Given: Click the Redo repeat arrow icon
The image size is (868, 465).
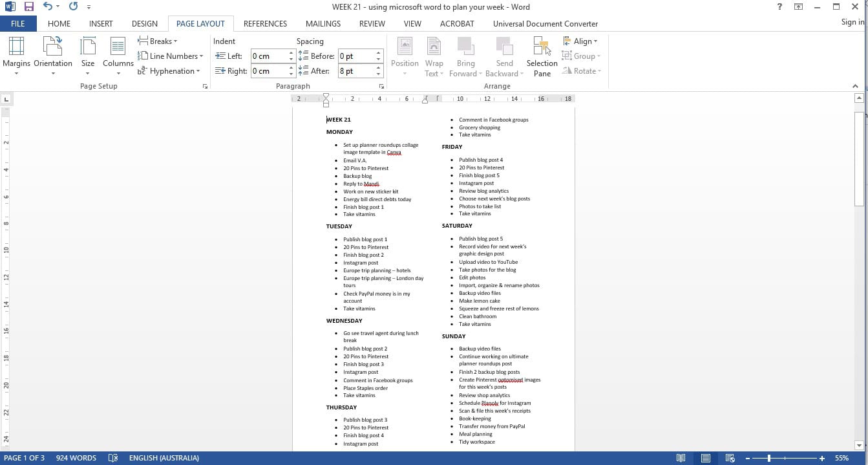Looking at the screenshot, I should [72, 7].
